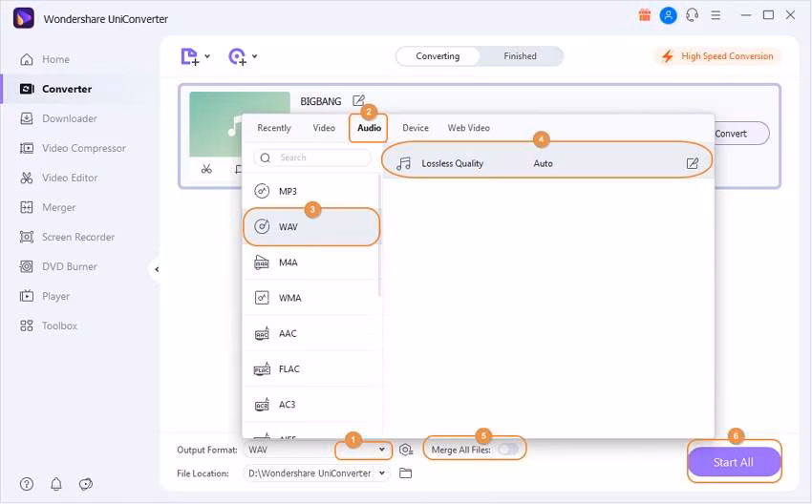
Task: Choose WAV audio format
Action: pos(311,226)
